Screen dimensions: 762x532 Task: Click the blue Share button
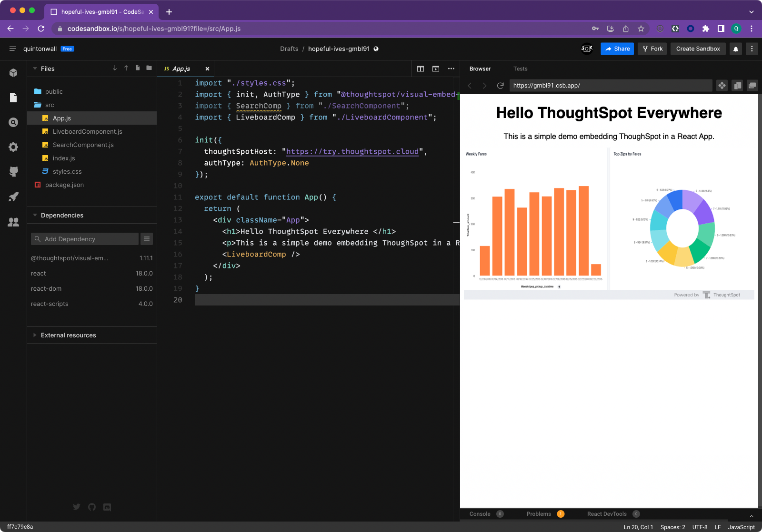click(x=617, y=49)
